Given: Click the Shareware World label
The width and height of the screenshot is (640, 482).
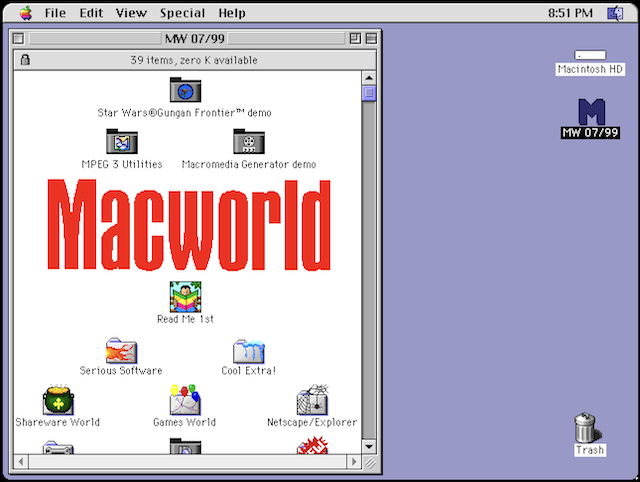Looking at the screenshot, I should coord(58,422).
